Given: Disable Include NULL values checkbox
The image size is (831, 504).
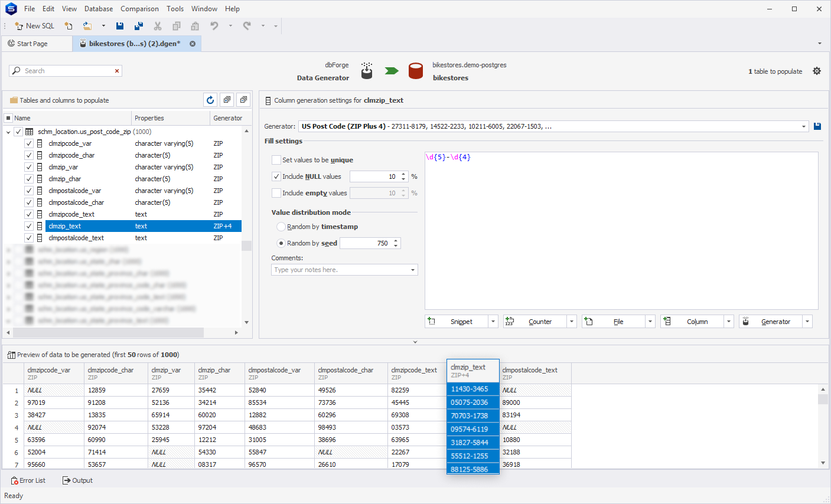Looking at the screenshot, I should tap(276, 176).
